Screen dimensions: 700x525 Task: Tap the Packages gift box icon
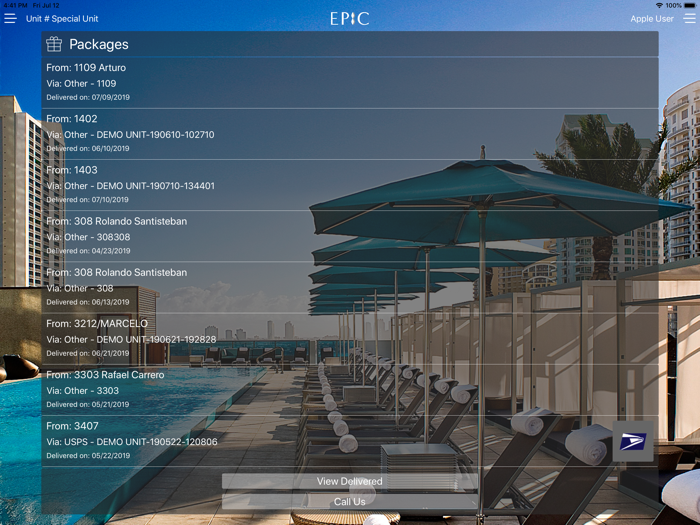pyautogui.click(x=54, y=44)
